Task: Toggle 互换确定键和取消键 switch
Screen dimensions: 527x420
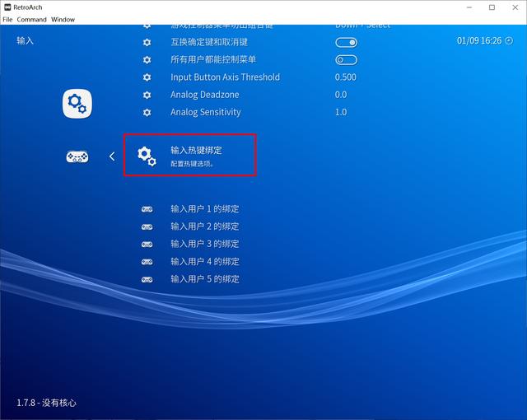Action: click(346, 43)
